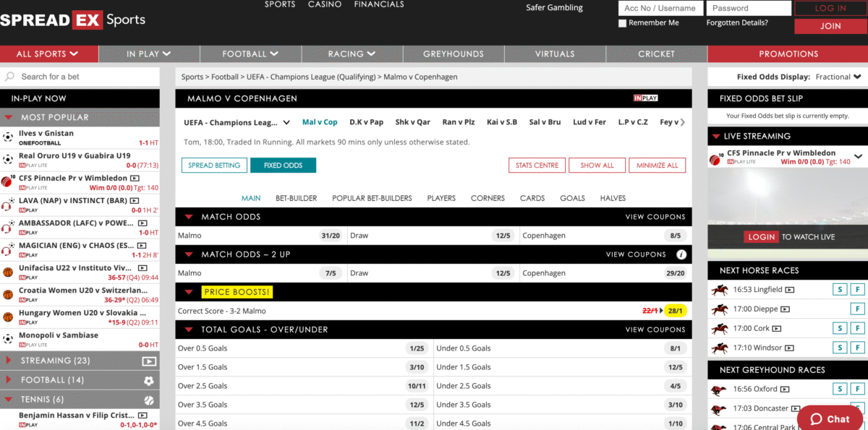Select the D.K v Pap fixture
The width and height of the screenshot is (868, 430).
click(x=366, y=122)
